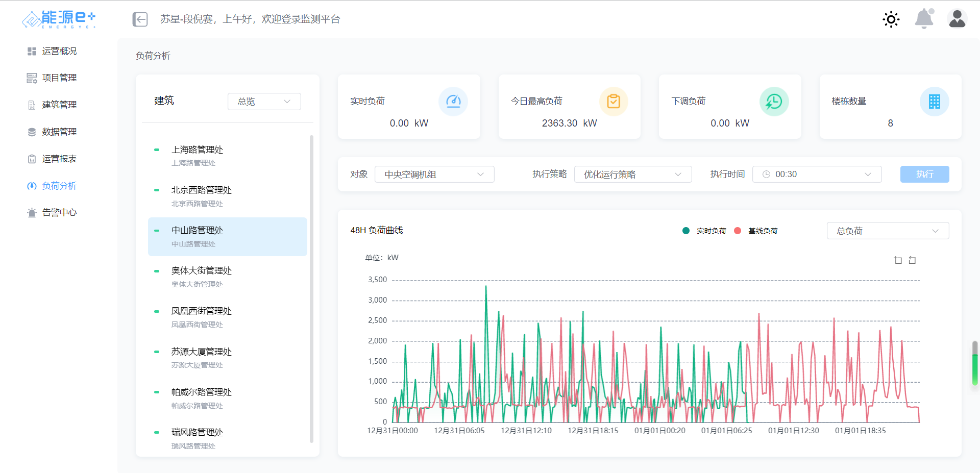This screenshot has height=473, width=980.
Task: Click the 楼栋数量 building grid icon
Action: pos(934,102)
